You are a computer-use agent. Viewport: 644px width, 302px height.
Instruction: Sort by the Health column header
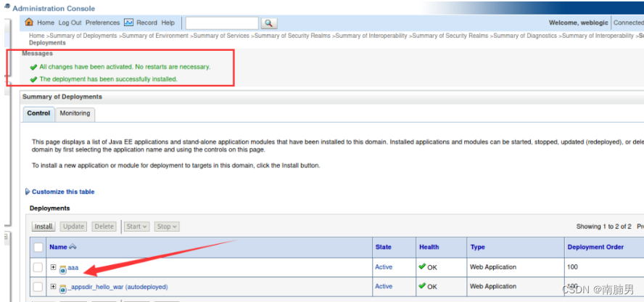429,247
